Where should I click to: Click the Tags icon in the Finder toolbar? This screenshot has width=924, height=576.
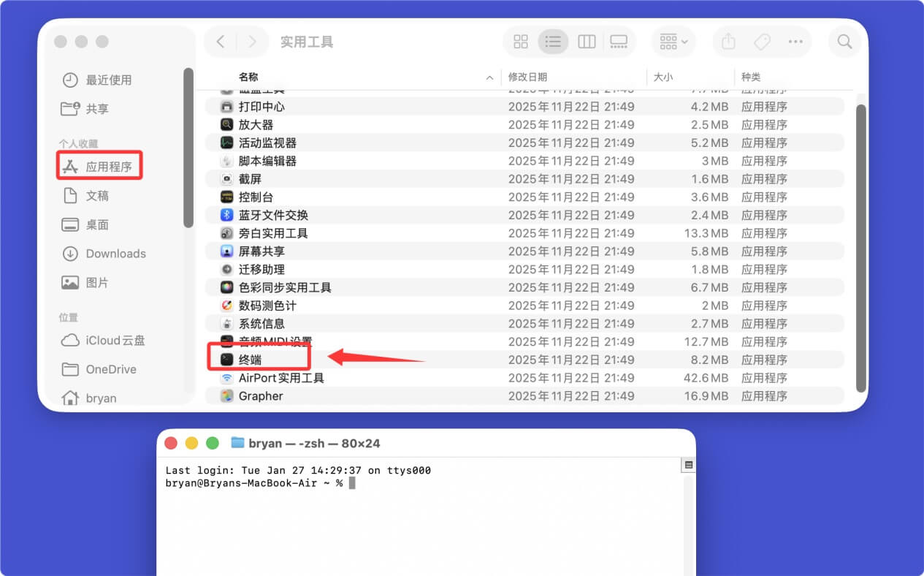[762, 42]
